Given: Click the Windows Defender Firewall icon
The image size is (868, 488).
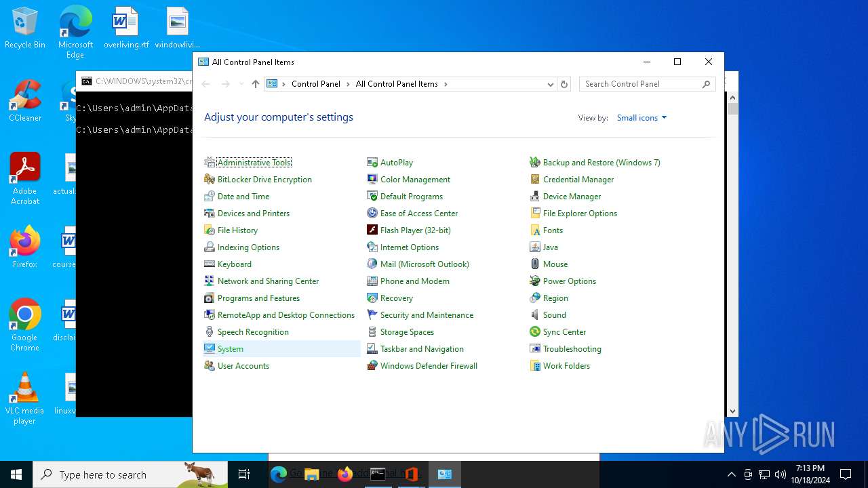Looking at the screenshot, I should (x=372, y=366).
